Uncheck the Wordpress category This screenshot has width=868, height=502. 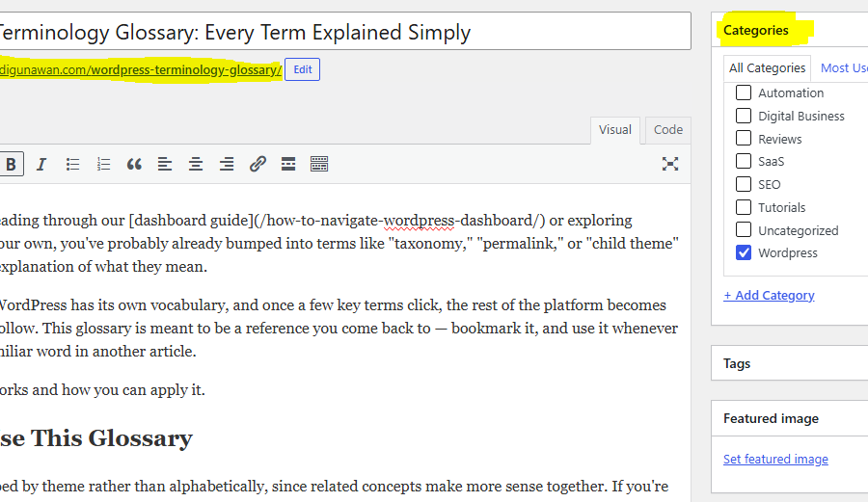point(744,252)
